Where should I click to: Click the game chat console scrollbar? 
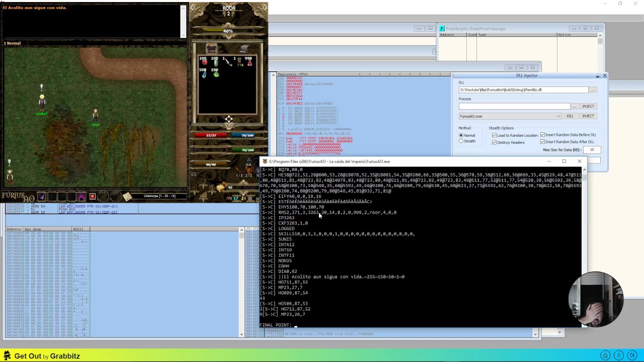pyautogui.click(x=184, y=21)
